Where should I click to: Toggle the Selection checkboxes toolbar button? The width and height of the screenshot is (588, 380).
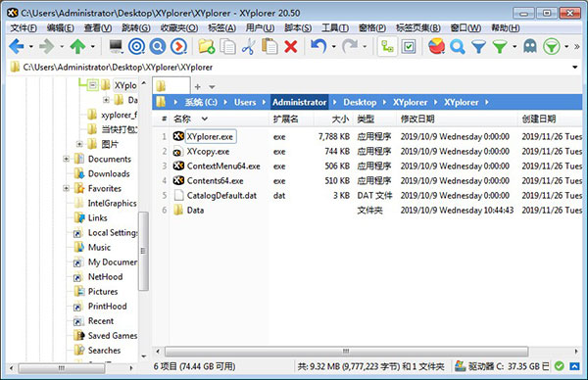[408, 47]
